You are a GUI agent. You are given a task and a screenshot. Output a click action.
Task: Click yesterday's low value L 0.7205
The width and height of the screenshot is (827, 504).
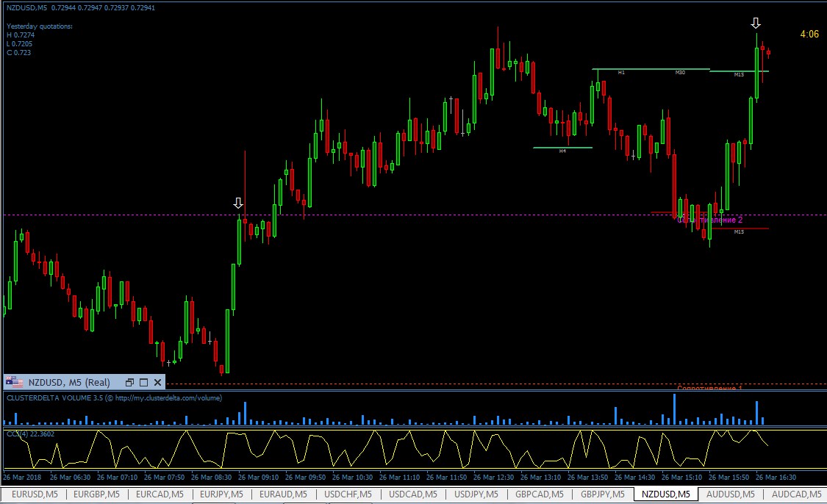click(x=20, y=44)
